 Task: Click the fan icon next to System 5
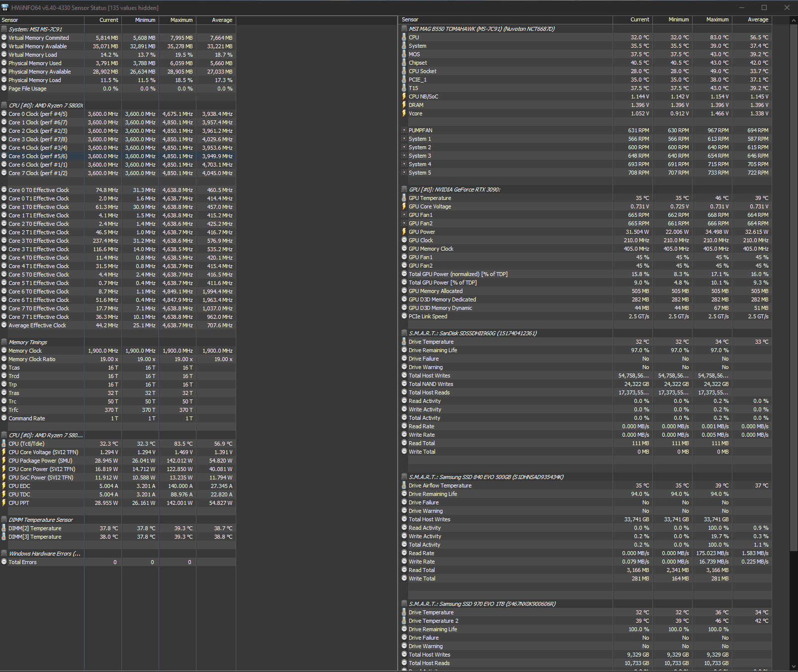(404, 173)
